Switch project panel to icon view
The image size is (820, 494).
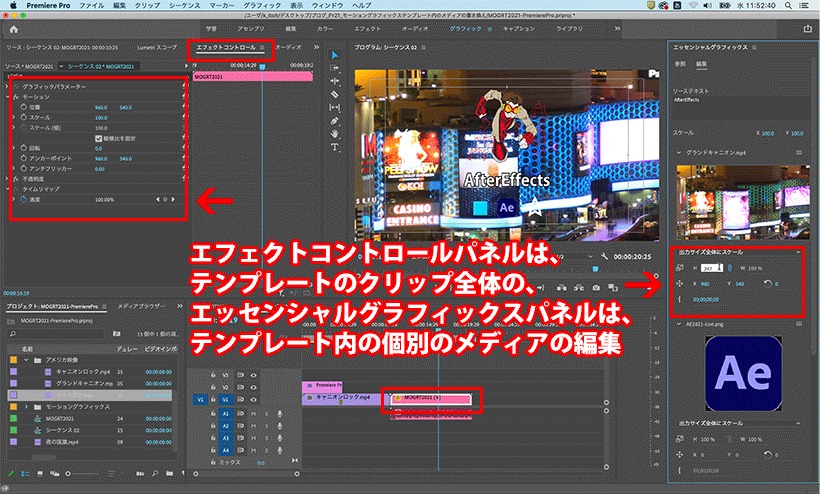[40, 474]
